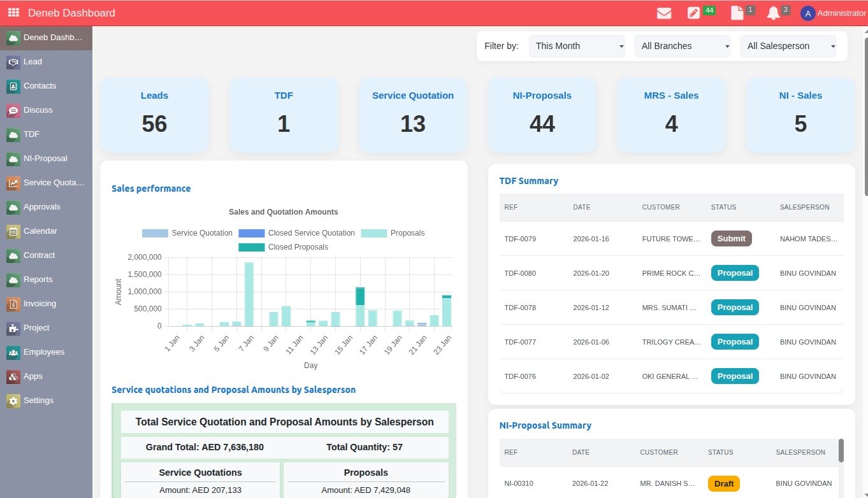Viewport: 868px width, 498px height.
Task: Click the NI-Proposal Summary table scrollbar
Action: (x=841, y=451)
